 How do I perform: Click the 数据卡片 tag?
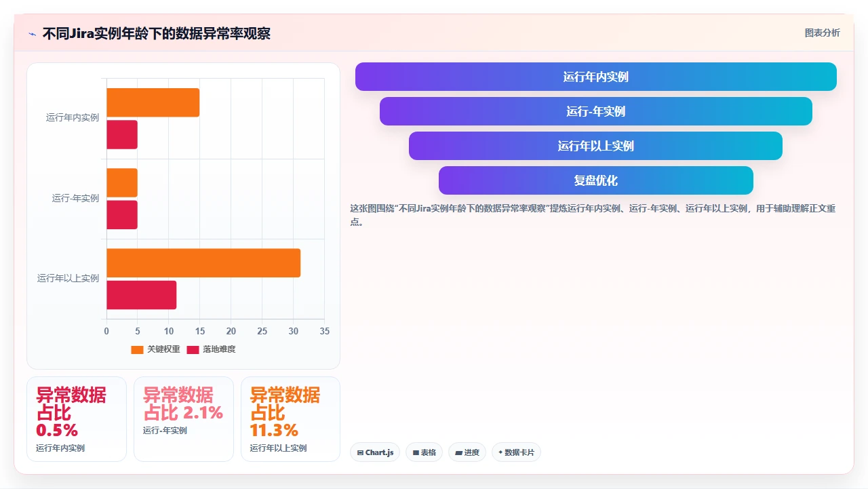click(x=516, y=452)
